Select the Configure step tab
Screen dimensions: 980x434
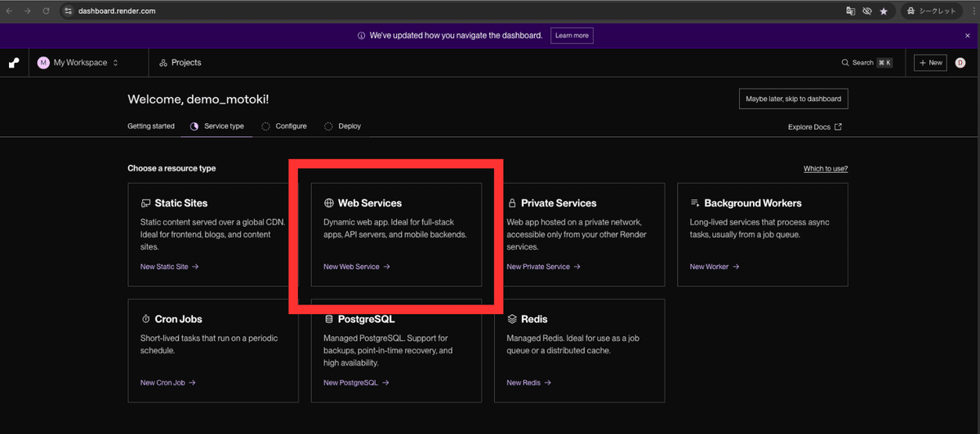click(284, 126)
